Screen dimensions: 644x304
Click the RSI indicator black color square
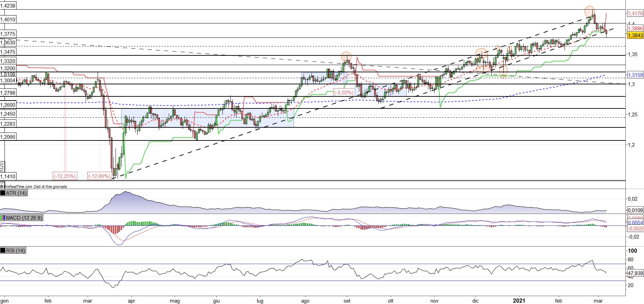(x=3, y=250)
